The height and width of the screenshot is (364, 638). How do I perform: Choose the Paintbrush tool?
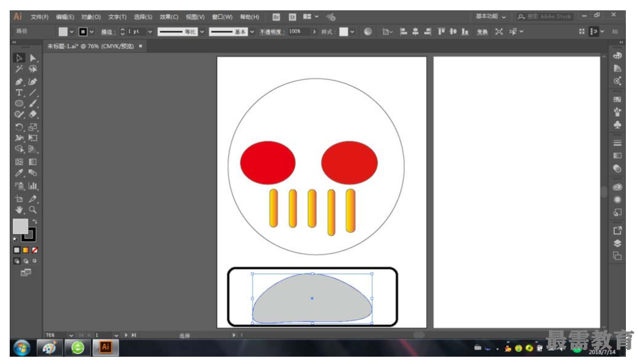pyautogui.click(x=33, y=104)
